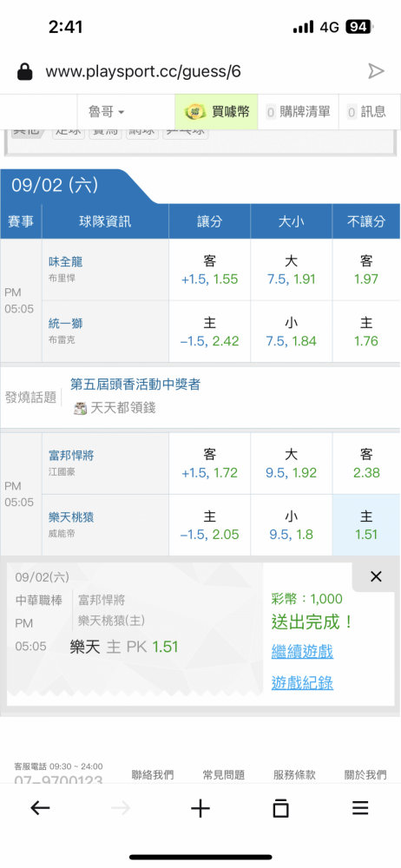Open a new tab with plus icon

point(200,809)
